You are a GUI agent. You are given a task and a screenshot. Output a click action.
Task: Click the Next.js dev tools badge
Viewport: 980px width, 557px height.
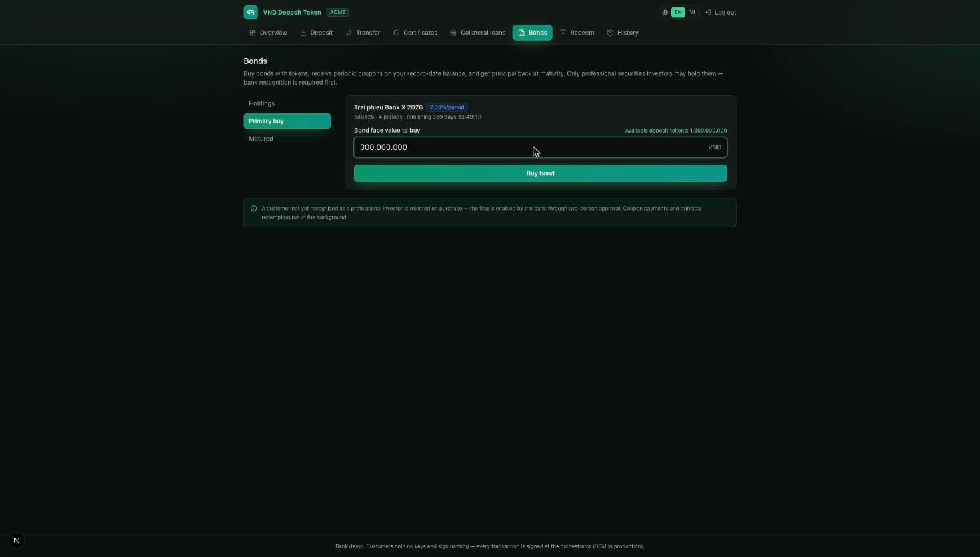17,540
